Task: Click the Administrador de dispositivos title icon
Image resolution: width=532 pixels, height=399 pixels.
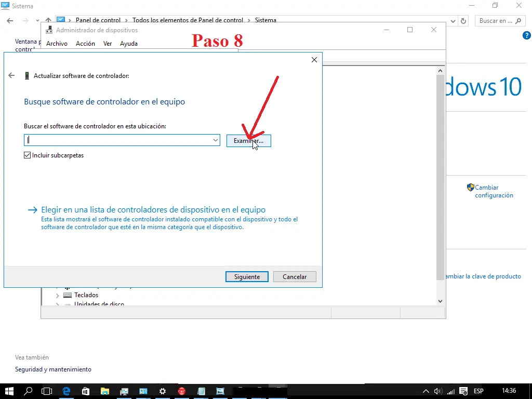Action: (x=49, y=30)
